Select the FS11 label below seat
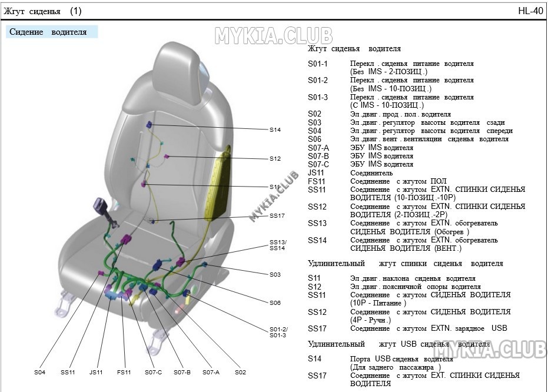Viewport: 548px width, 392px height. (x=124, y=373)
